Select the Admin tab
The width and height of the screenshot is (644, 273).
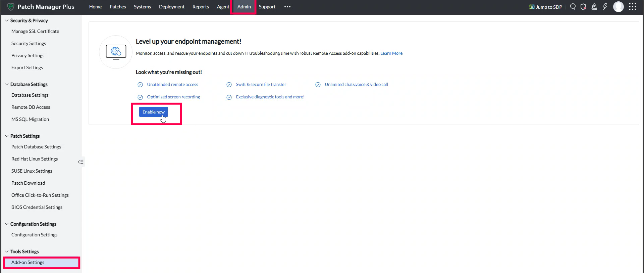(244, 7)
